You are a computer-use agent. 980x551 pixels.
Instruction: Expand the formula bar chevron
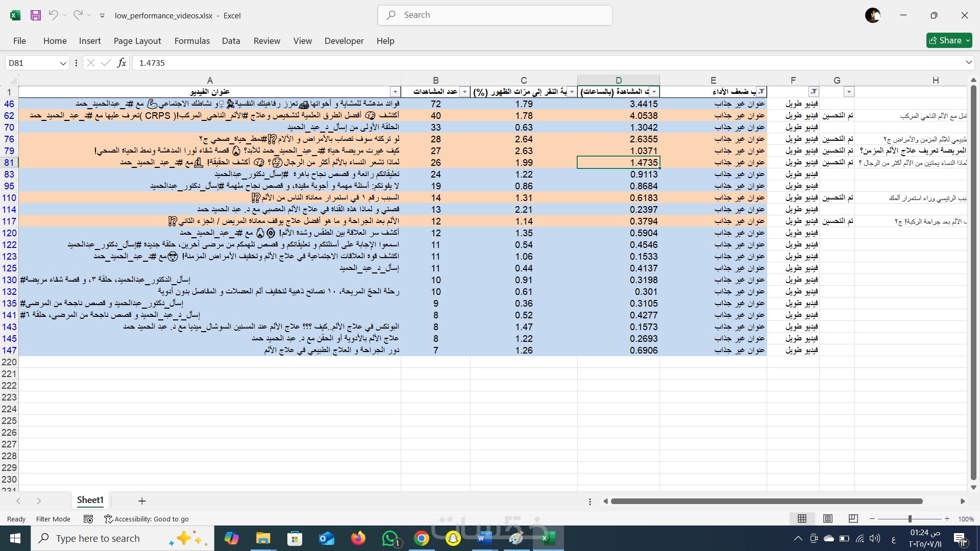(968, 62)
